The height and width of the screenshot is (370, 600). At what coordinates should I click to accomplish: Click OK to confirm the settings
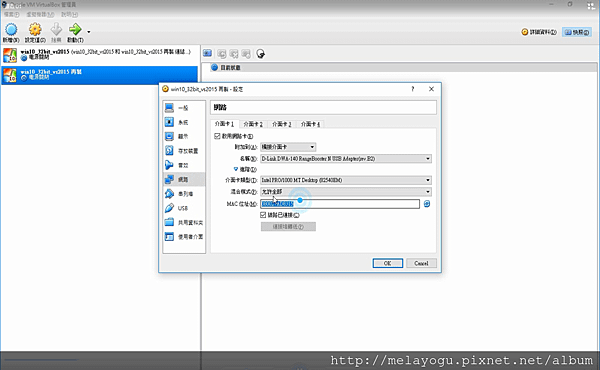tap(388, 263)
